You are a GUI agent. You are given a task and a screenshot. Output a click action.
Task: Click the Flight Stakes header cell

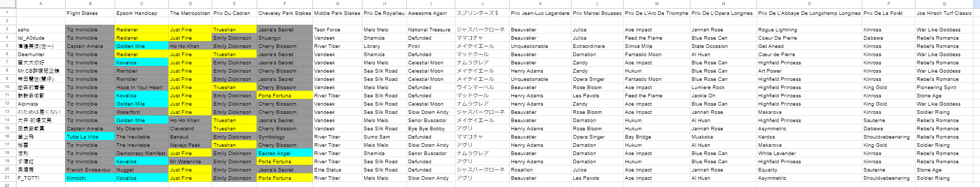90,13
